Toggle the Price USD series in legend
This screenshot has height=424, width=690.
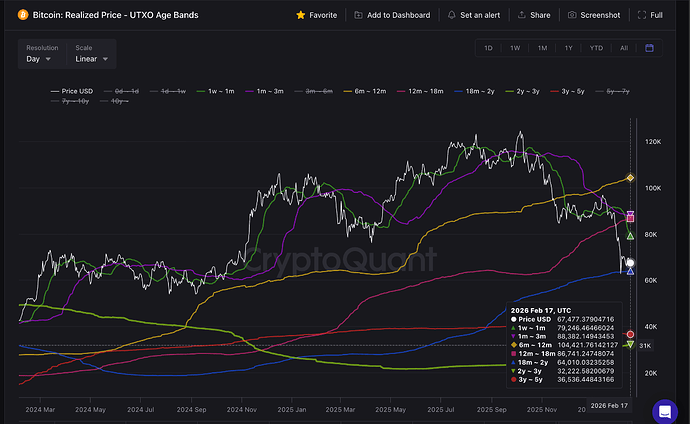79,92
